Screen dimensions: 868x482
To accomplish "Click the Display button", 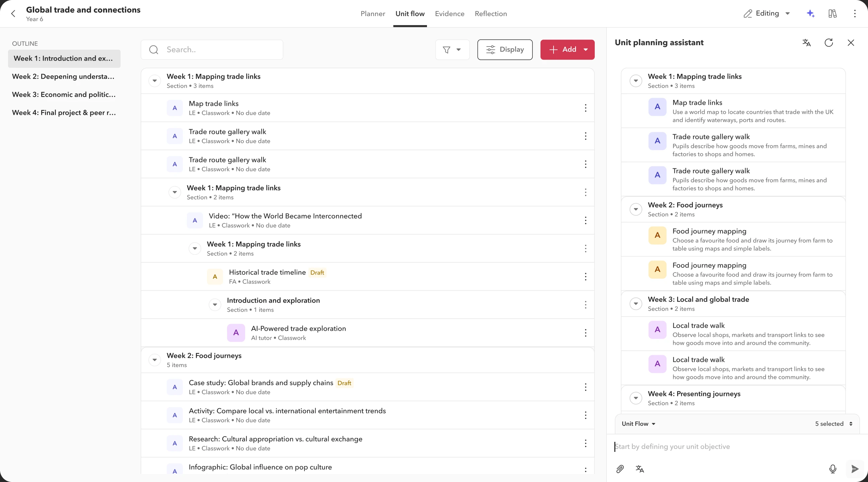I will click(505, 50).
